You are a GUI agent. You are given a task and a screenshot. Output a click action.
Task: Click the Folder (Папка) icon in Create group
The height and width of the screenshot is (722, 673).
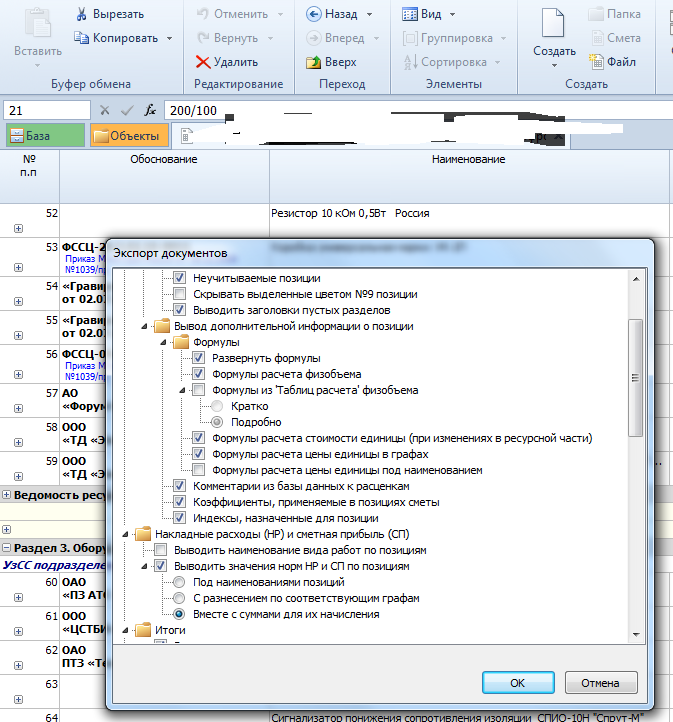[596, 14]
